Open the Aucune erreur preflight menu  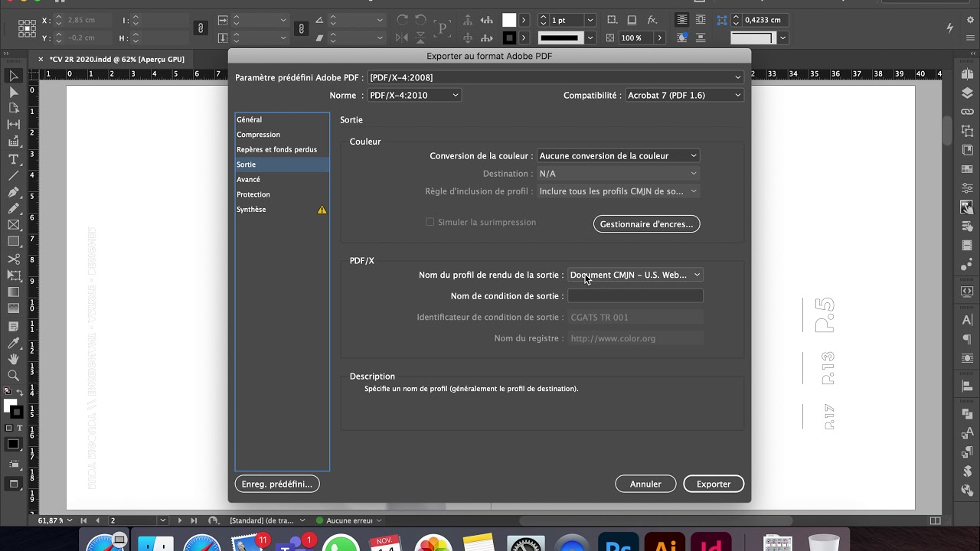(378, 520)
